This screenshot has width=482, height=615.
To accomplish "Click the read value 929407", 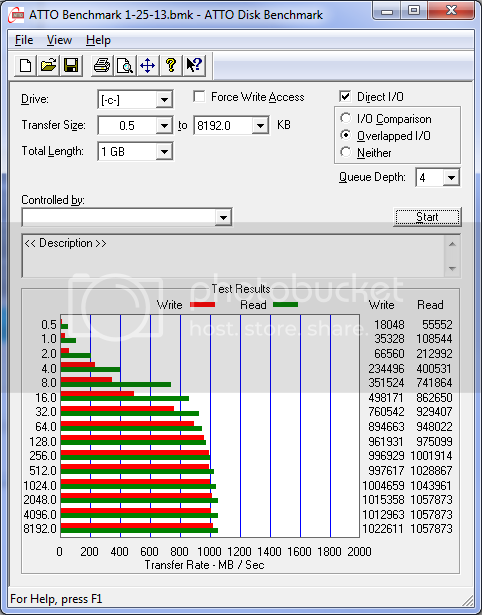I will point(434,412).
